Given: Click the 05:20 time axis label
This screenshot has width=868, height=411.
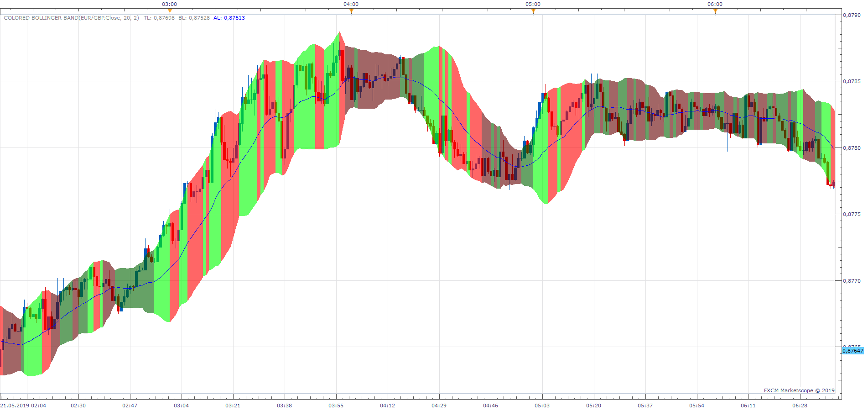Looking at the screenshot, I should coord(594,406).
